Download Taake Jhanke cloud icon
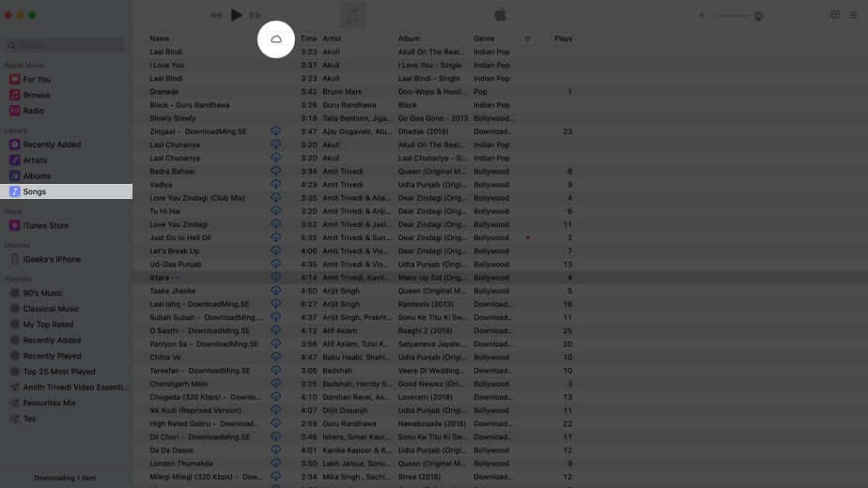This screenshot has height=488, width=868. pyautogui.click(x=275, y=291)
